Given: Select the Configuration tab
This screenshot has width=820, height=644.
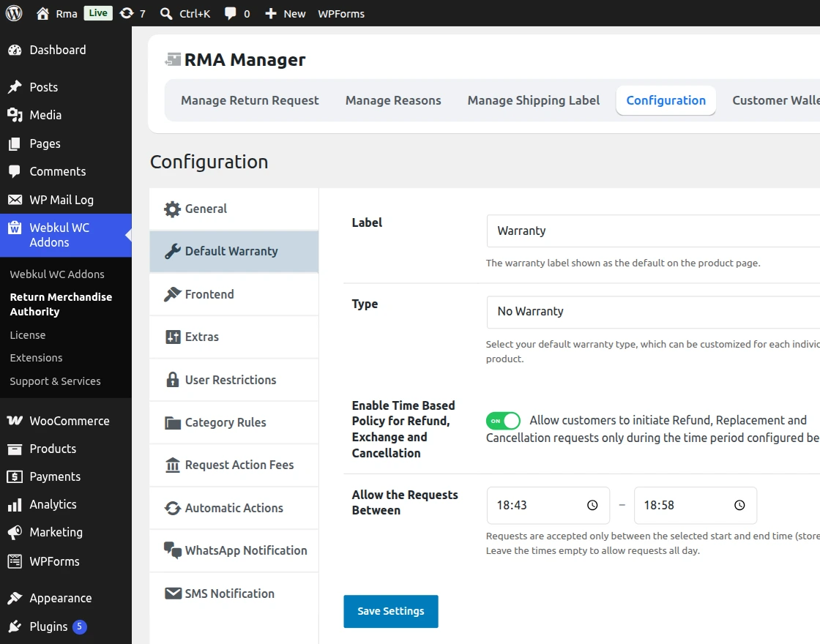Looking at the screenshot, I should [666, 100].
